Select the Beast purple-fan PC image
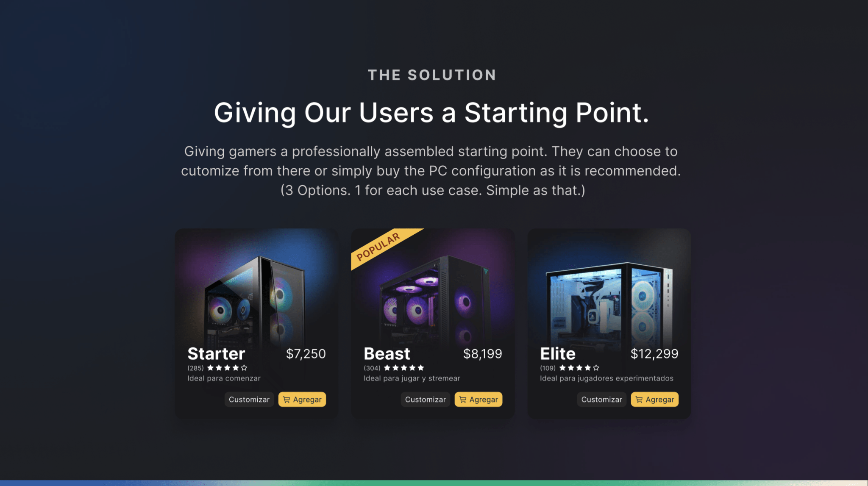This screenshot has width=868, height=486. 434,302
